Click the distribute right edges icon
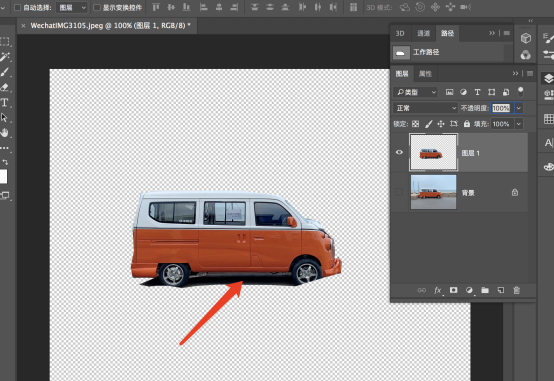 pyautogui.click(x=332, y=7)
